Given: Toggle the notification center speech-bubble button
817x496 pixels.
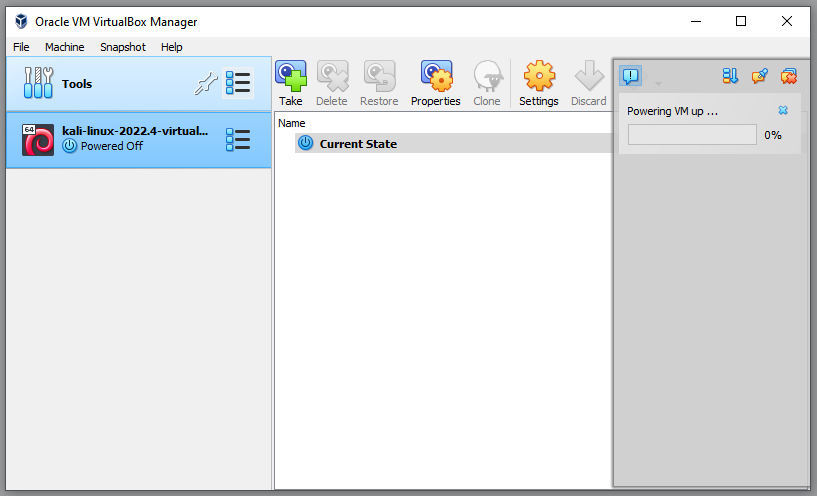Looking at the screenshot, I should [x=631, y=76].
